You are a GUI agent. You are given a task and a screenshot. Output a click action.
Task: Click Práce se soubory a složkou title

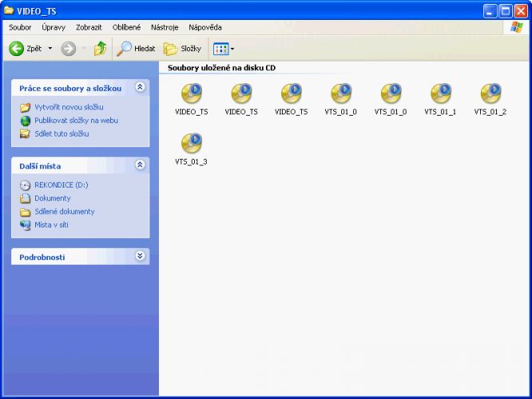[x=70, y=88]
